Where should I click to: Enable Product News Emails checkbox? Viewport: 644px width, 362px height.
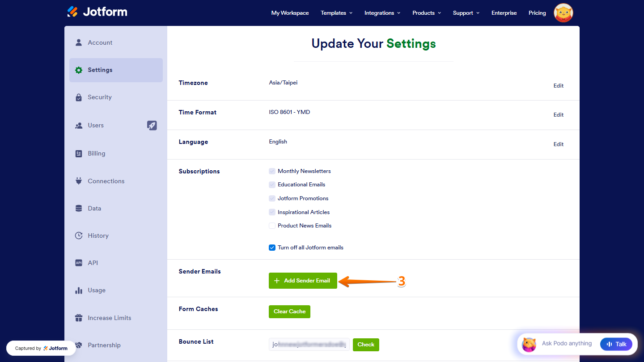(x=272, y=226)
